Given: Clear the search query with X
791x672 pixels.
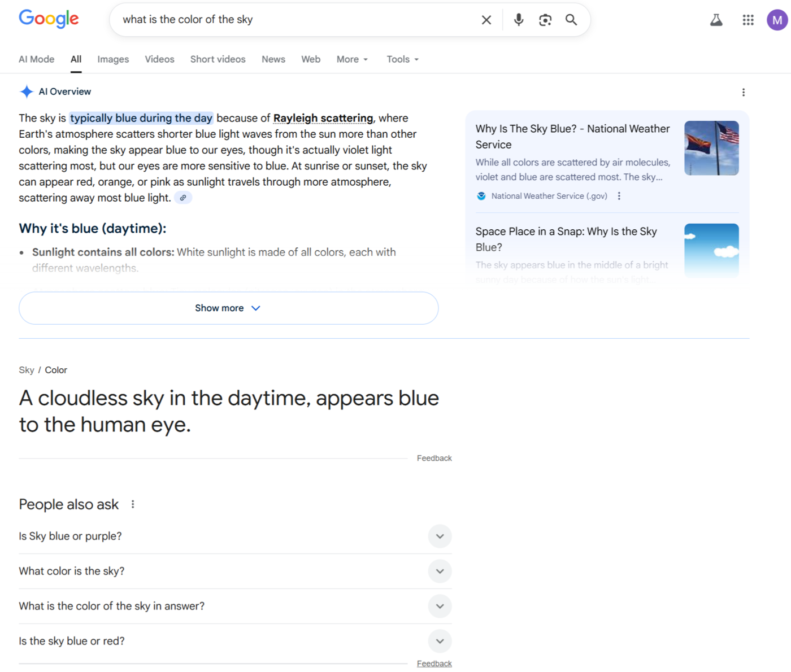Looking at the screenshot, I should point(486,20).
